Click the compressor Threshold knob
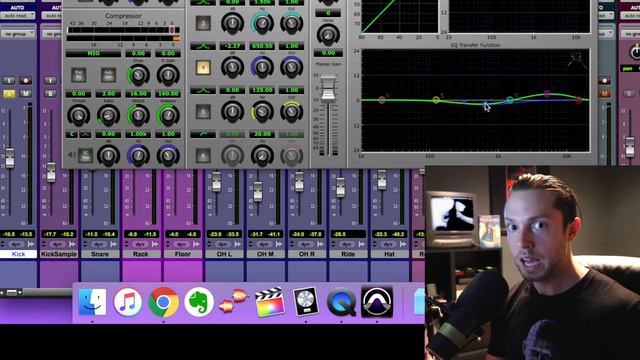Viewport: 640px width, 360px height. click(x=78, y=115)
